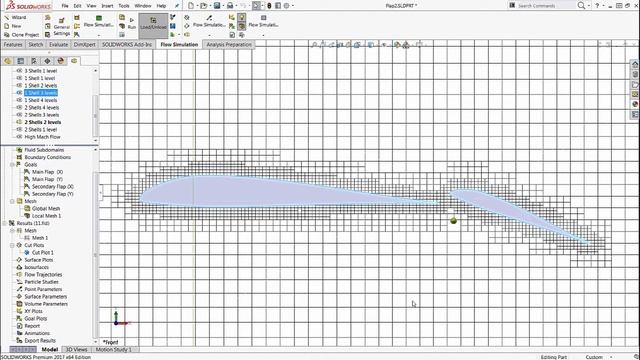Click the Cut Plot 1 icon
The width and height of the screenshot is (640, 360).
click(x=27, y=253)
